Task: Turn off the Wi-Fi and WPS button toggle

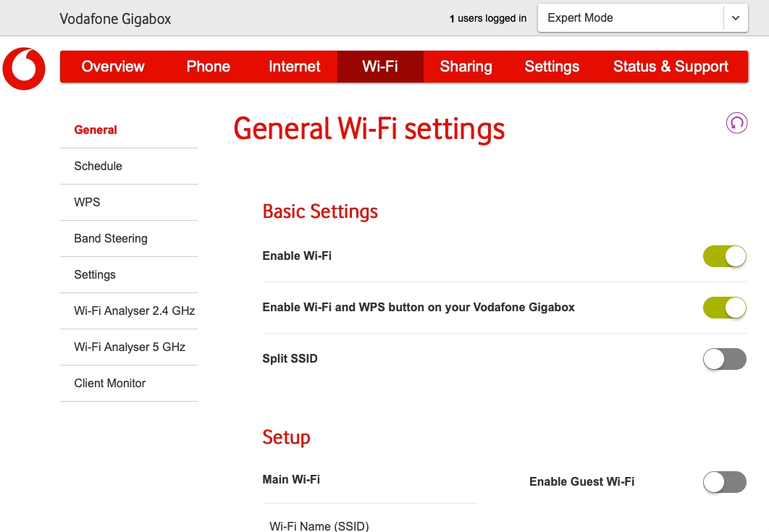Action: pos(724,308)
